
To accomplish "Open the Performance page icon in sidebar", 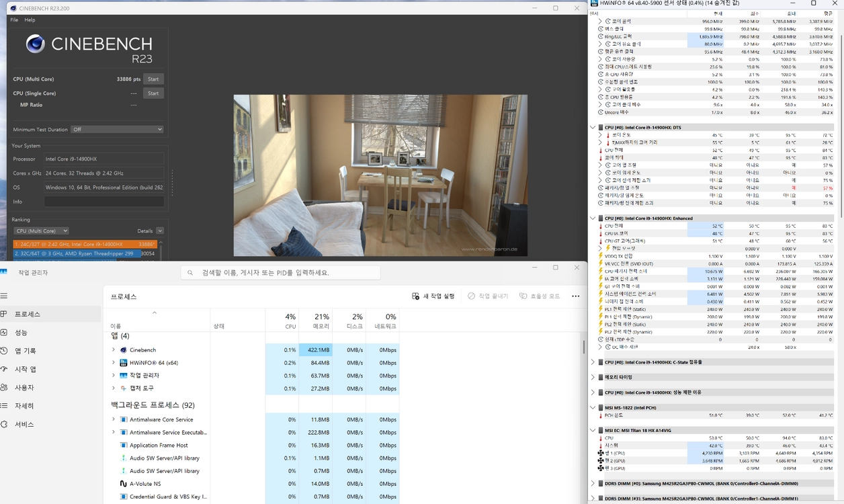I will (3, 333).
